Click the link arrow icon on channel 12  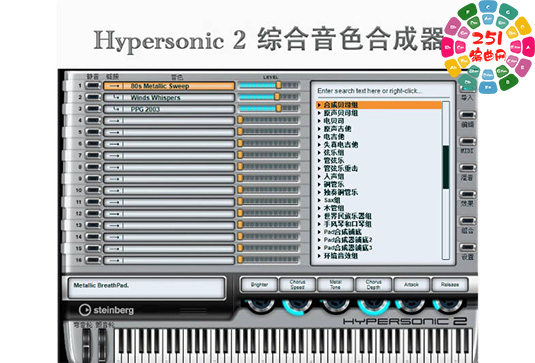click(x=115, y=214)
